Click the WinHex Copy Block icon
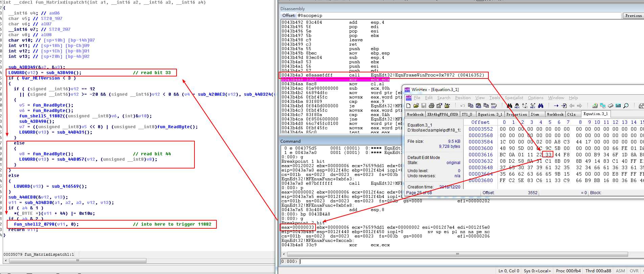The height and width of the screenshot is (274, 644). tap(470, 106)
